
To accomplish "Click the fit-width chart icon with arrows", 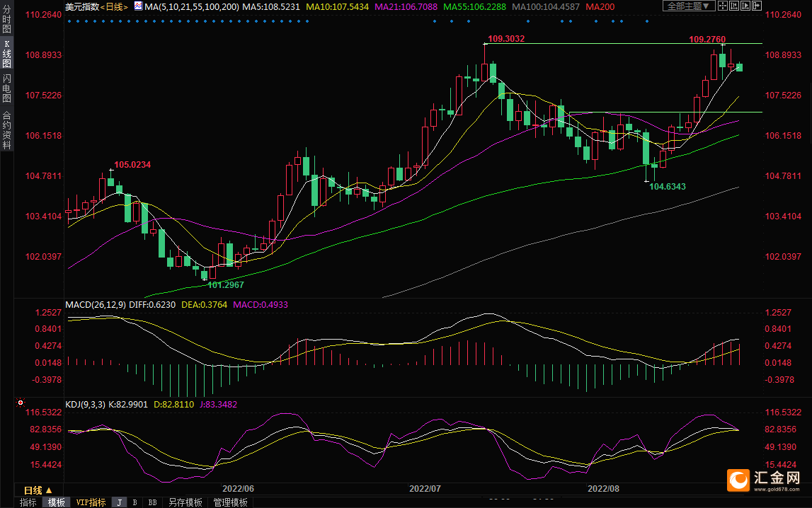I will coord(734,6).
